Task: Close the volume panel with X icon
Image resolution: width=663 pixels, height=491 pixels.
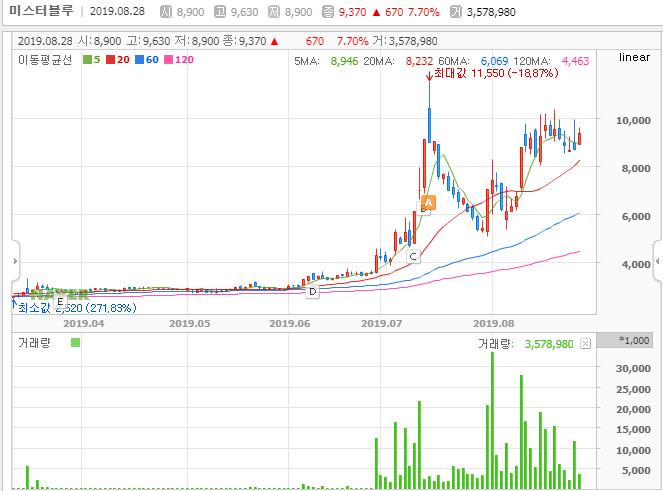Action: point(585,343)
